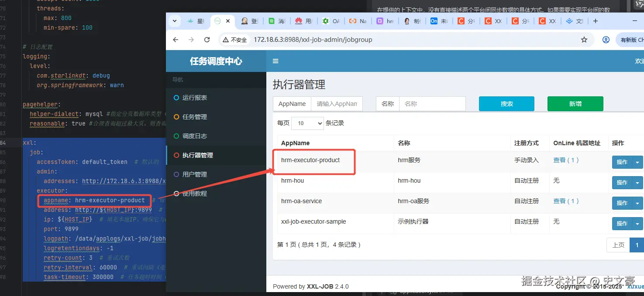Switch to the 文 tab
644x296 pixels.
tap(575, 21)
